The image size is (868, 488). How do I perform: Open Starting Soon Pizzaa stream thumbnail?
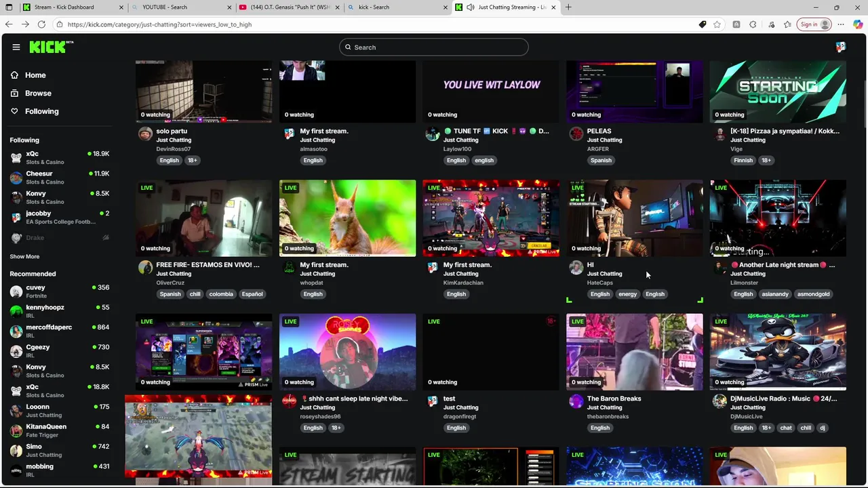(x=778, y=91)
